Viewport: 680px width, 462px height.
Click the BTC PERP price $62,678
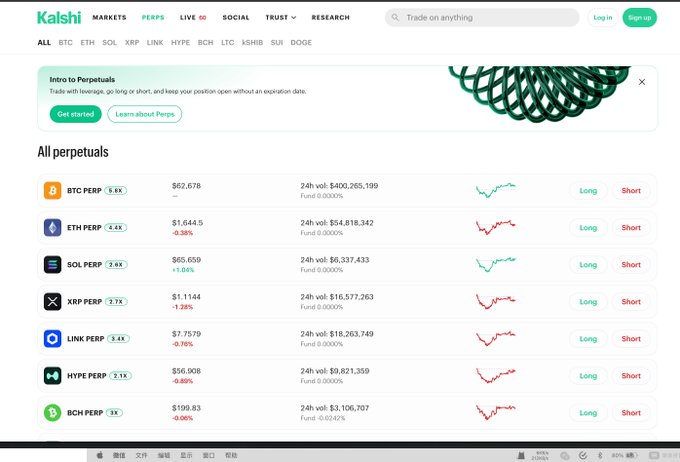[x=186, y=186]
